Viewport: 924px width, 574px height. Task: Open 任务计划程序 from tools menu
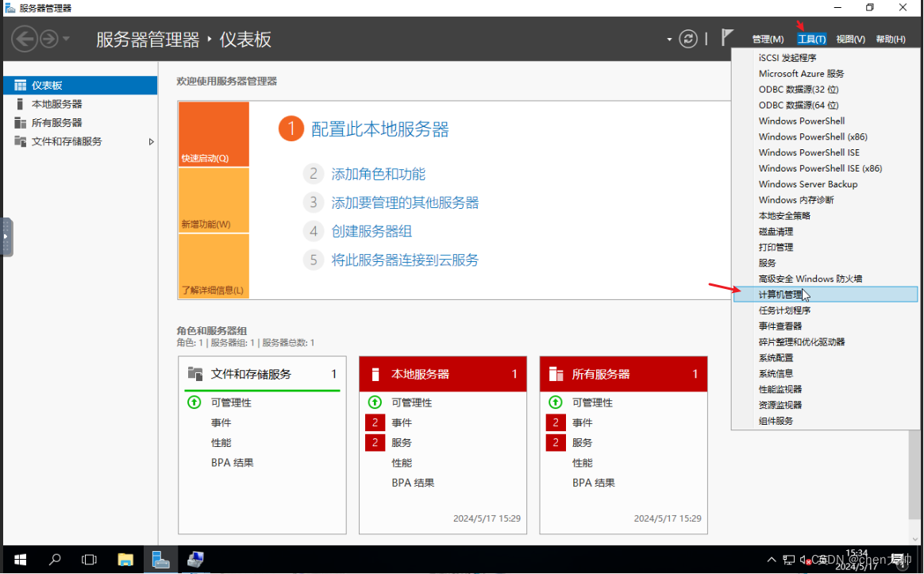point(825,310)
